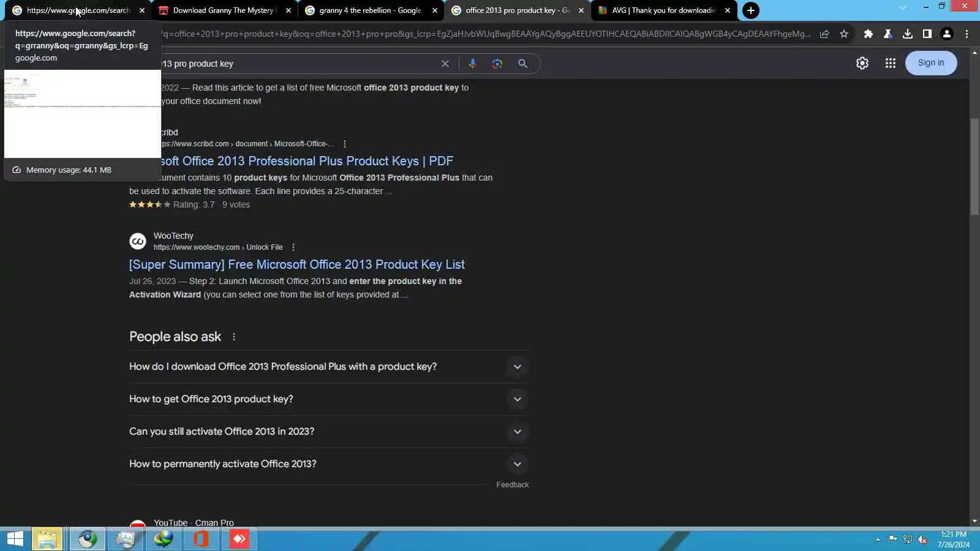The image size is (980, 551).
Task: Bookmark this page with the star
Action: 844,34
